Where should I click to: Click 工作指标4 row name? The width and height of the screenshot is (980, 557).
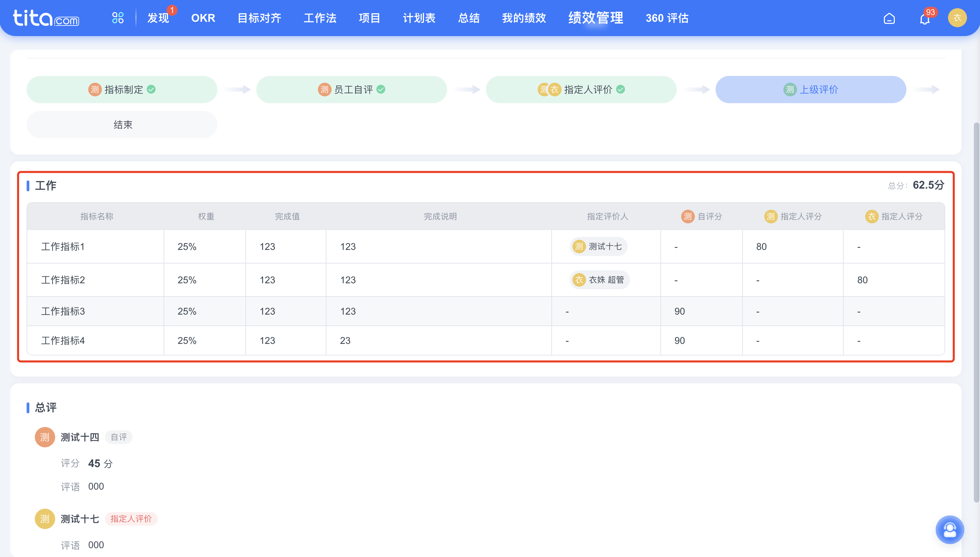63,340
